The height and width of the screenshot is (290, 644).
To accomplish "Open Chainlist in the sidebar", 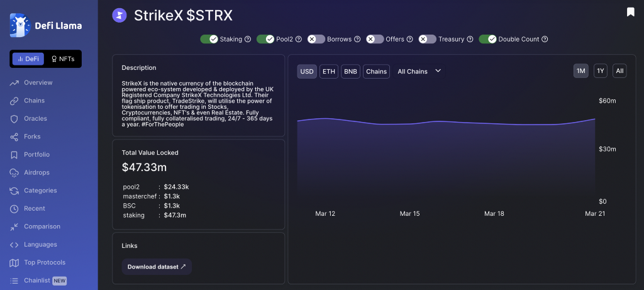I will click(37, 281).
